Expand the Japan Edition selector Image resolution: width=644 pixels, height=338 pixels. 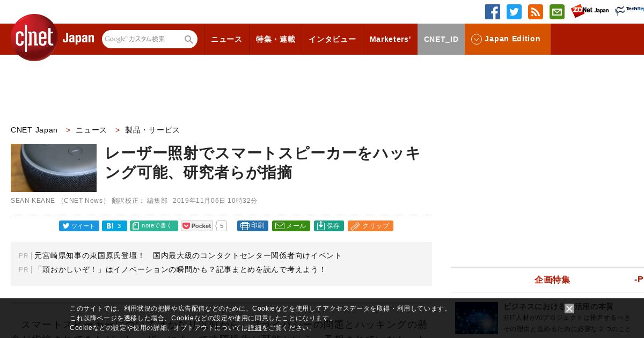click(508, 39)
